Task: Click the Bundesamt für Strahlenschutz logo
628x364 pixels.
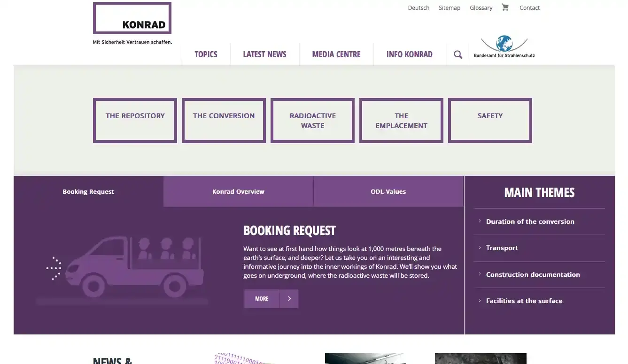Action: [x=504, y=47]
